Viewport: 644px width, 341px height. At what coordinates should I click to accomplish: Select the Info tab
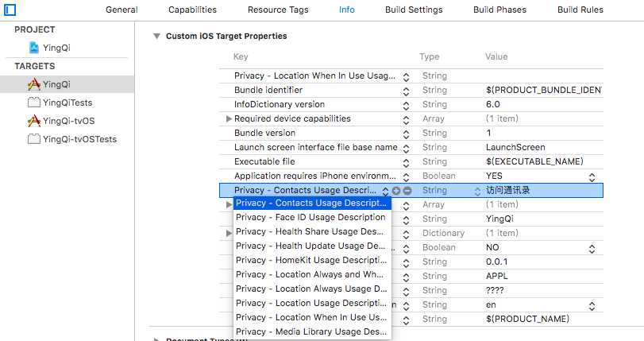tap(347, 10)
